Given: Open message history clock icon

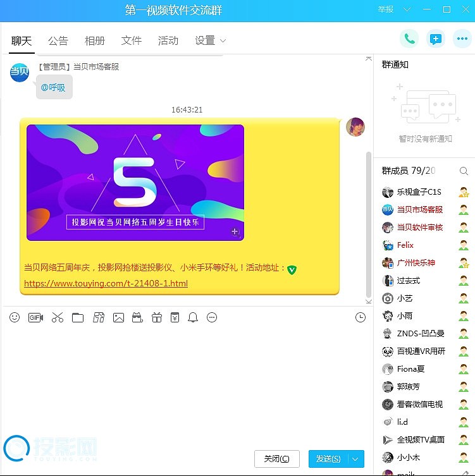Looking at the screenshot, I should click(361, 317).
